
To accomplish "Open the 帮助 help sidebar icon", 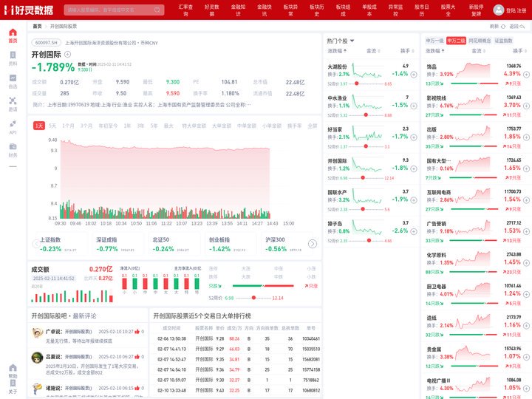I will pos(13,371).
